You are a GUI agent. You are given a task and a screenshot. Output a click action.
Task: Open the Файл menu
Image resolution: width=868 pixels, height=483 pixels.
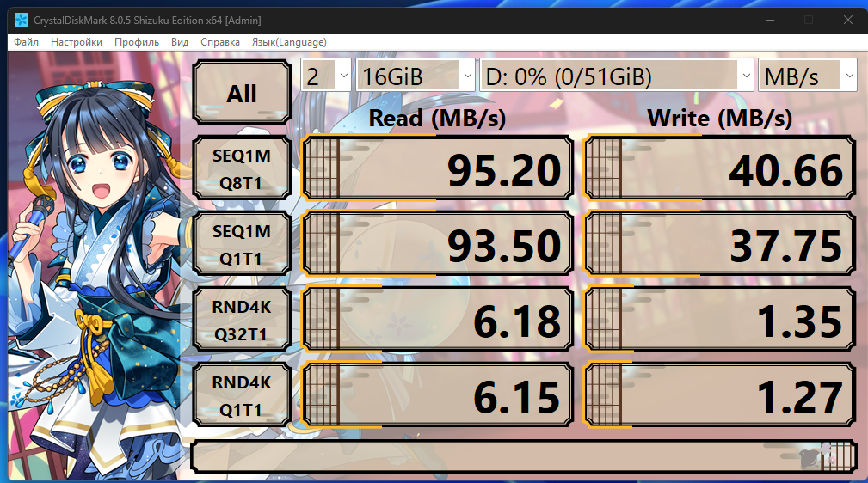coord(26,42)
